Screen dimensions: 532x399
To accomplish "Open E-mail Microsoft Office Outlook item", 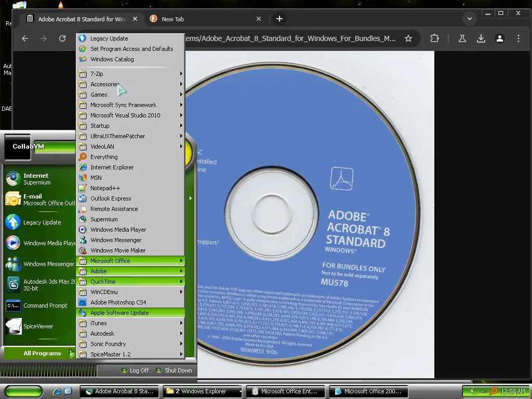I will [x=39, y=199].
